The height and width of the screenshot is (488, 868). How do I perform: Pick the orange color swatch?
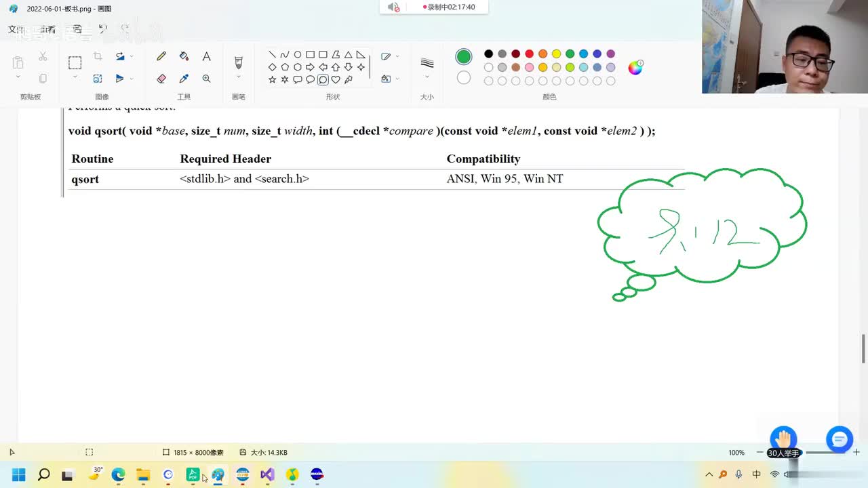coord(542,54)
